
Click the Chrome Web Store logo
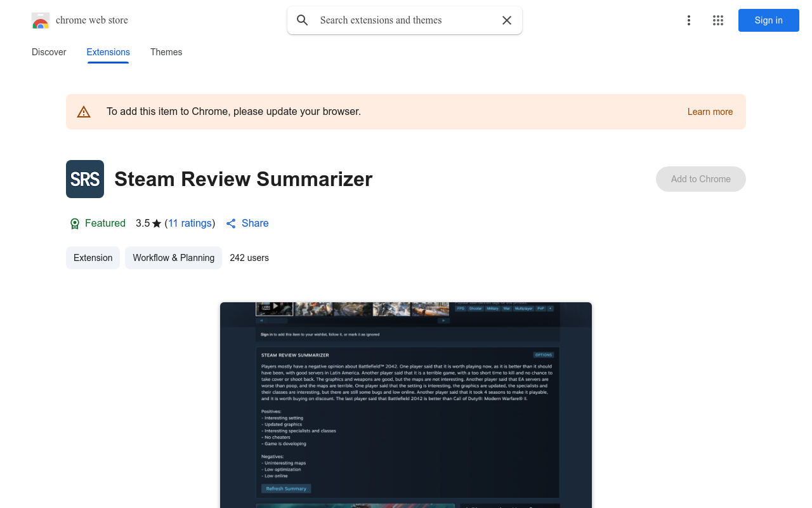click(x=41, y=20)
